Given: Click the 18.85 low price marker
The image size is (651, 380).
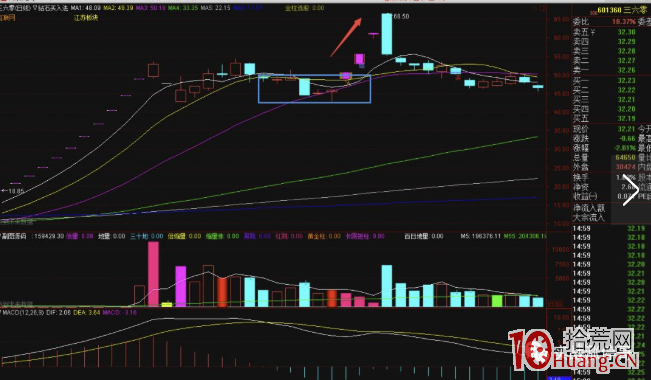Looking at the screenshot, I should [x=13, y=191].
